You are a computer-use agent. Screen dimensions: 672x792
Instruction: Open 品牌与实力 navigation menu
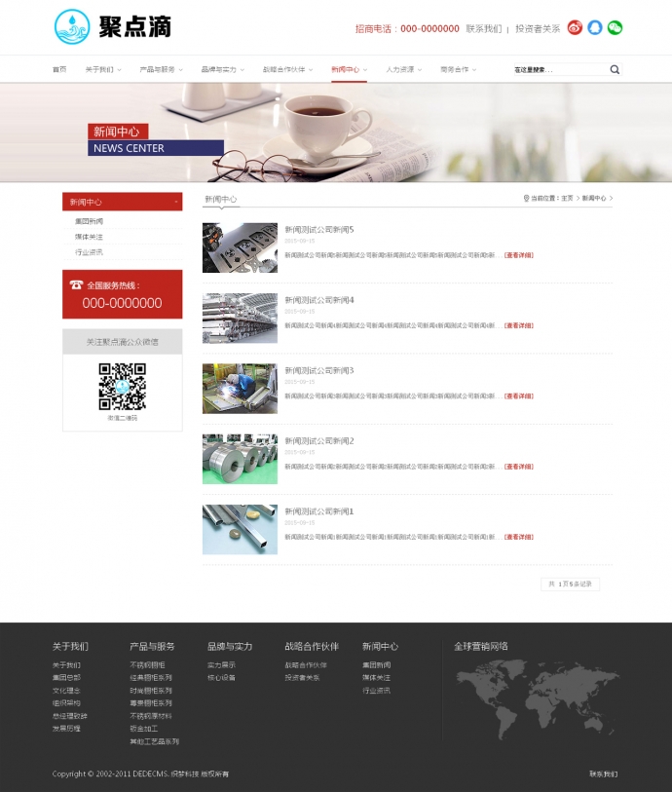pos(218,69)
